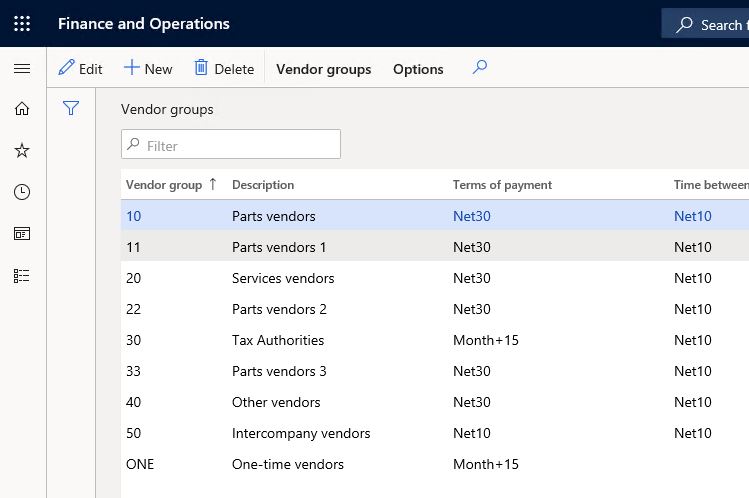Select the One-time vendors cell
Image resolution: width=749 pixels, height=498 pixels.
(288, 465)
